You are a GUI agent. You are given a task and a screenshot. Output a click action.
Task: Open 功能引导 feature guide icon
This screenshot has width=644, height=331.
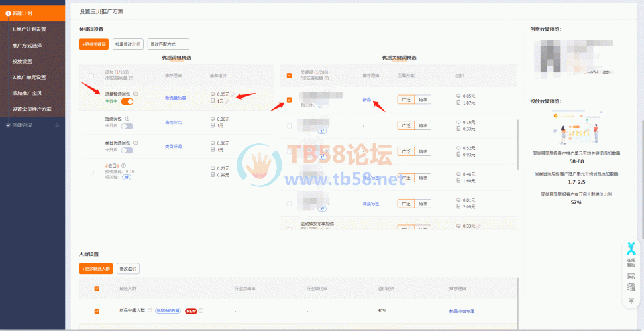(x=631, y=280)
